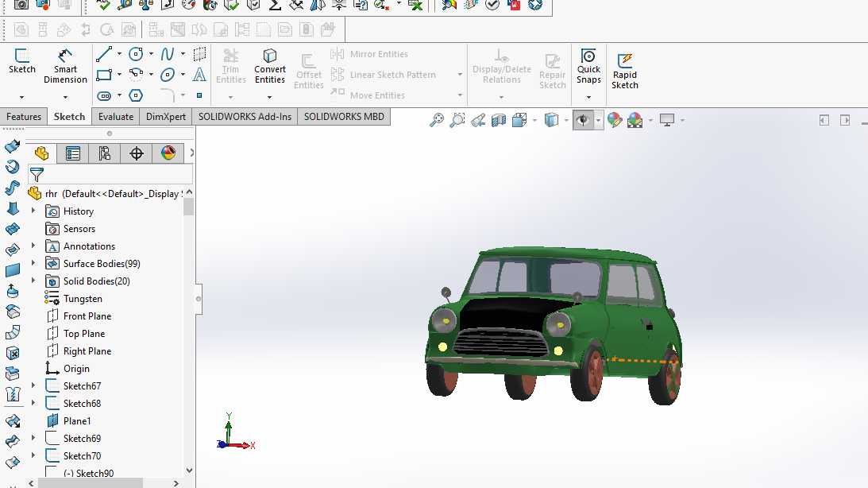Select the Spline sketch tool
The width and height of the screenshot is (868, 488).
pos(168,54)
